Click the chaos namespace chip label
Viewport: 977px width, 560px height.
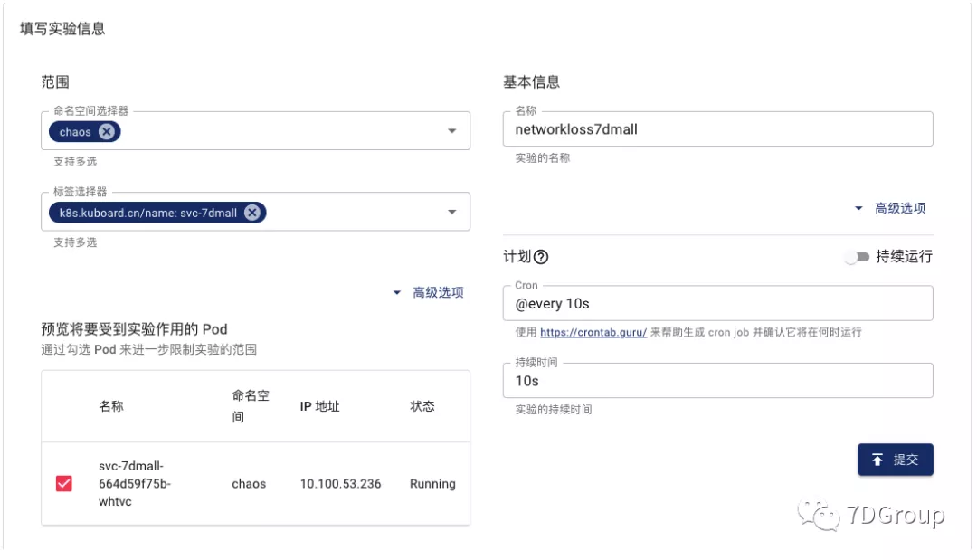[x=75, y=132]
